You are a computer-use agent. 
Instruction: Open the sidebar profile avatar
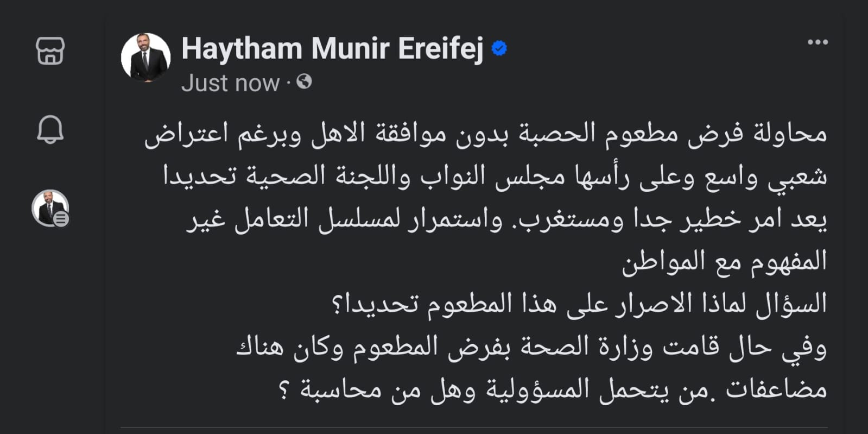pos(49,207)
